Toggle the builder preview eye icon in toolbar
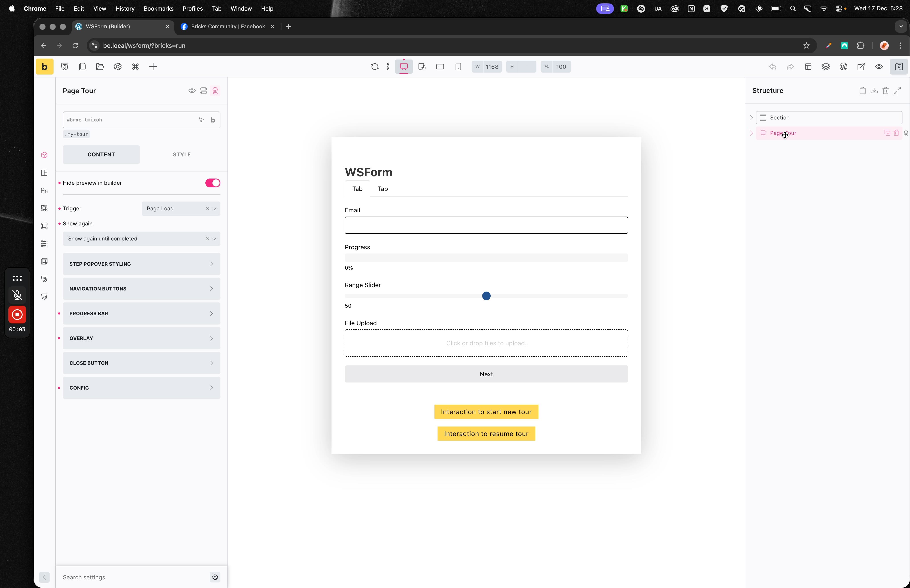This screenshot has width=910, height=588. [x=879, y=67]
